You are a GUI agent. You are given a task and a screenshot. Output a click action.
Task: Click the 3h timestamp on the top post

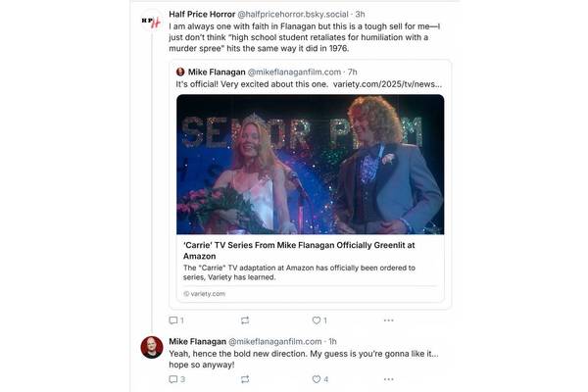361,15
